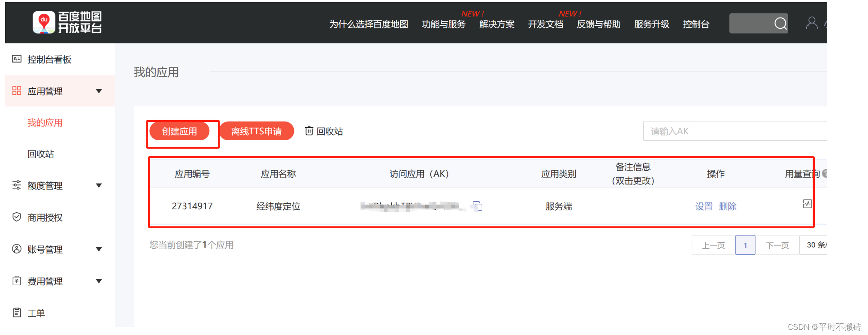Screen dimensions: 868x335
Task: Click the 工单 clipboard icon
Action: 17,313
